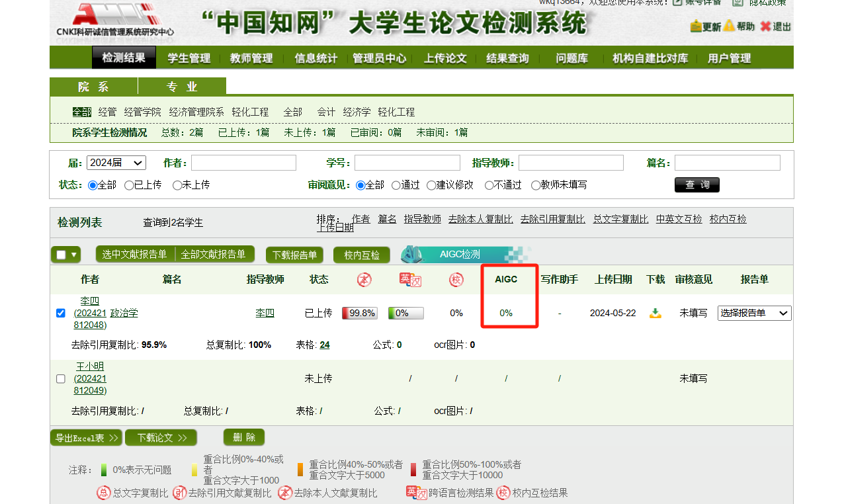
Task: Open the 届 year dropdown showing 2024届
Action: tap(116, 163)
